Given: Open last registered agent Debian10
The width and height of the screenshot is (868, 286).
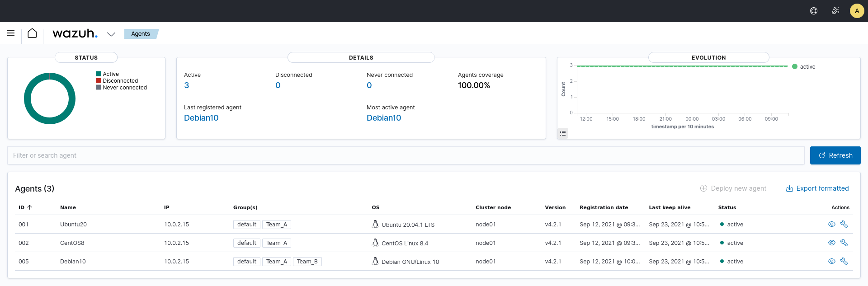Looking at the screenshot, I should point(201,118).
